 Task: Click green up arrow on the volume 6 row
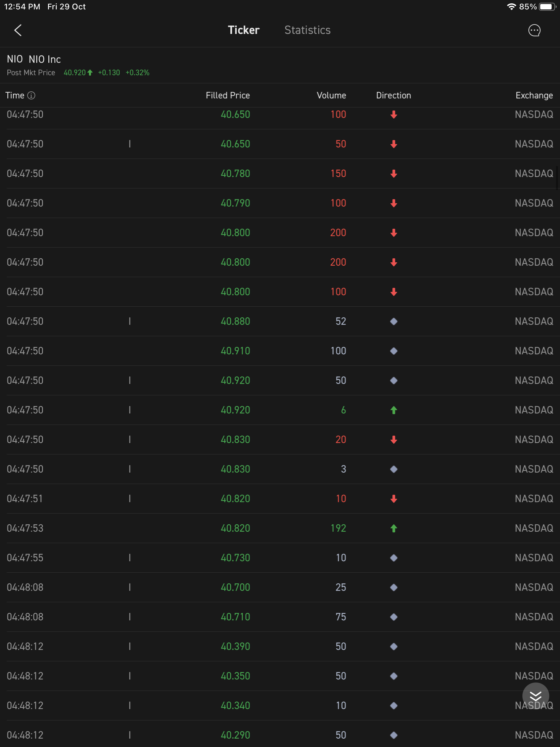coord(393,410)
